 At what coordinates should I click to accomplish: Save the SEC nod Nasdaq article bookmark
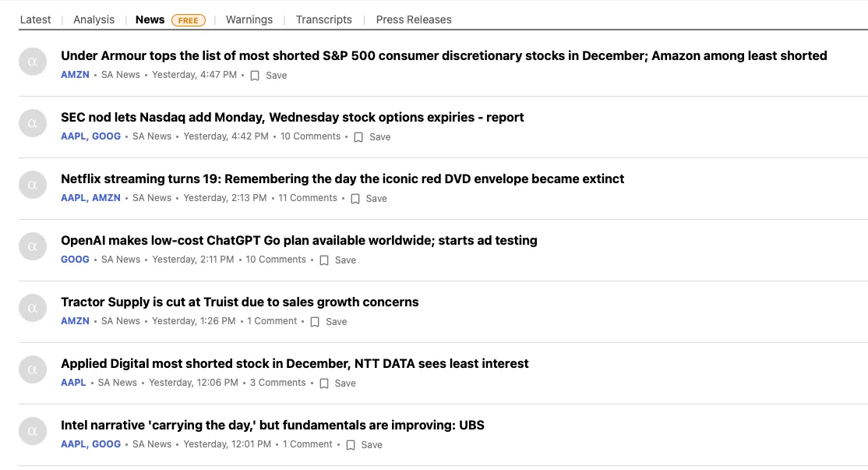tap(358, 137)
